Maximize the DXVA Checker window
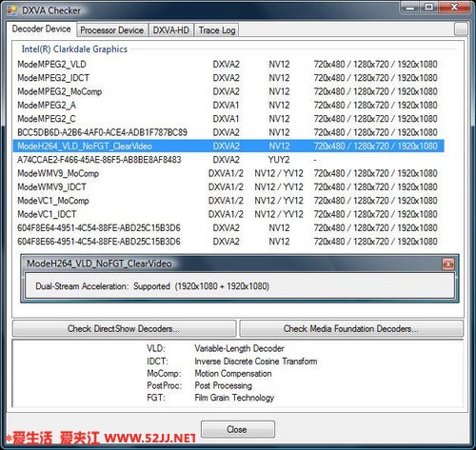The height and width of the screenshot is (450, 476). pos(428,8)
